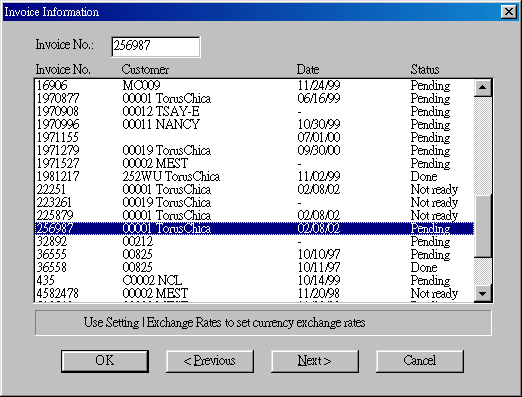Select invoice 1970877 row
Screen dimensions: 522x397
pos(254,98)
